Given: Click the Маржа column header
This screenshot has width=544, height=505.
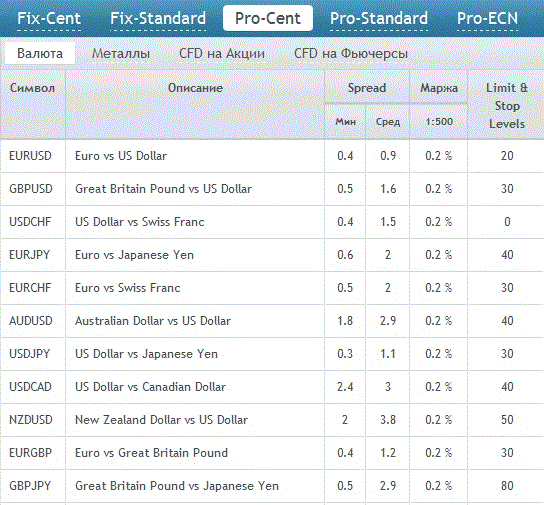Looking at the screenshot, I should (x=439, y=88).
